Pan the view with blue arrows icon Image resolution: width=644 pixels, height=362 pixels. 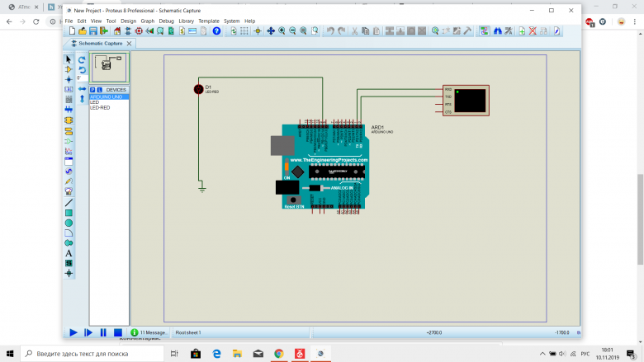click(271, 31)
